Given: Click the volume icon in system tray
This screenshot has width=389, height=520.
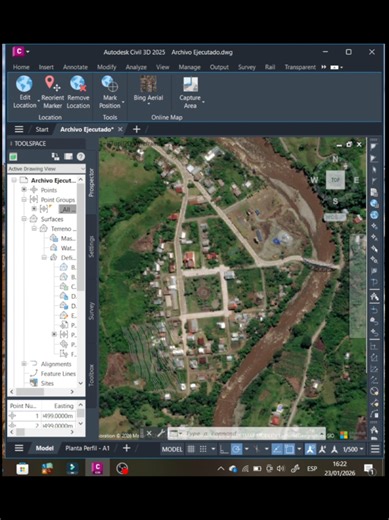Looking at the screenshot, I should pyautogui.click(x=280, y=469).
